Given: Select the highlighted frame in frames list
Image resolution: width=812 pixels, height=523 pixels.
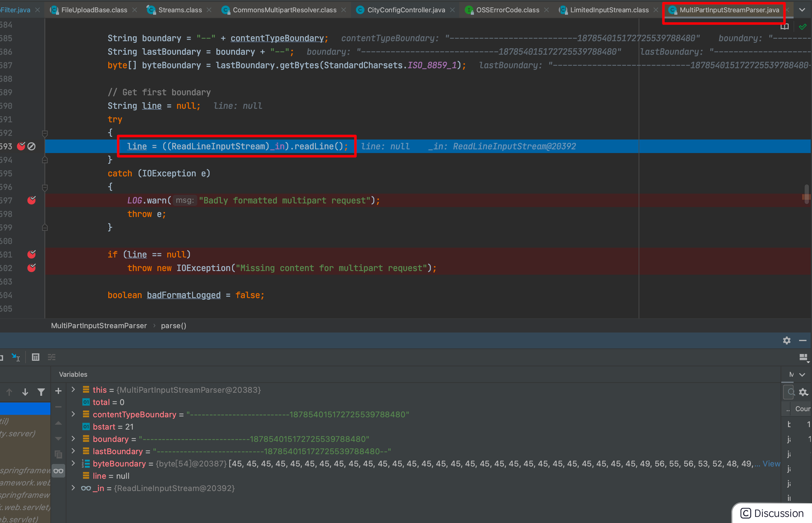Looking at the screenshot, I should pos(25,409).
